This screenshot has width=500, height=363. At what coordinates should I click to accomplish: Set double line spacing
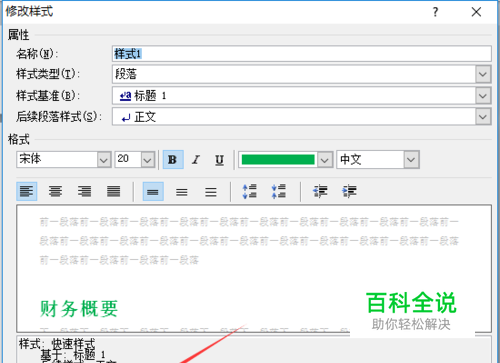(x=211, y=191)
